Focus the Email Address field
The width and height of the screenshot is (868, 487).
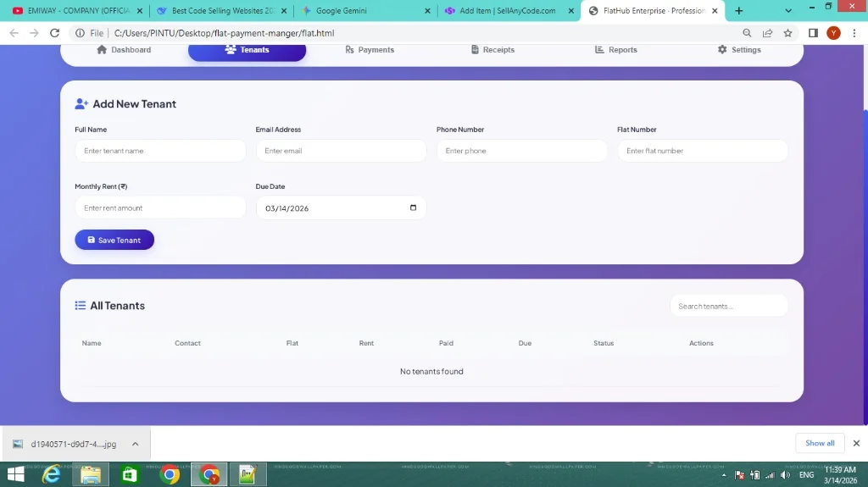click(x=341, y=151)
